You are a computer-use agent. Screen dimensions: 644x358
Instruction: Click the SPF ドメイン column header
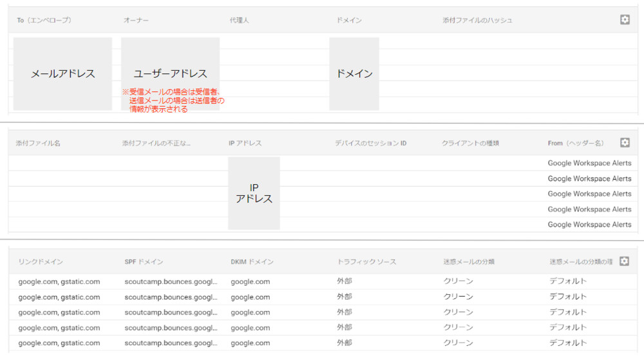pyautogui.click(x=144, y=262)
